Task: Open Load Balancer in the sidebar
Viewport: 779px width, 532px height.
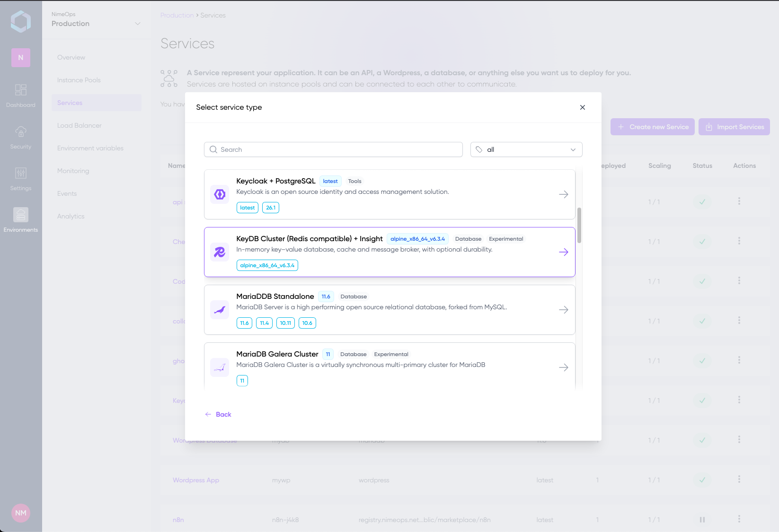Action: (97, 125)
